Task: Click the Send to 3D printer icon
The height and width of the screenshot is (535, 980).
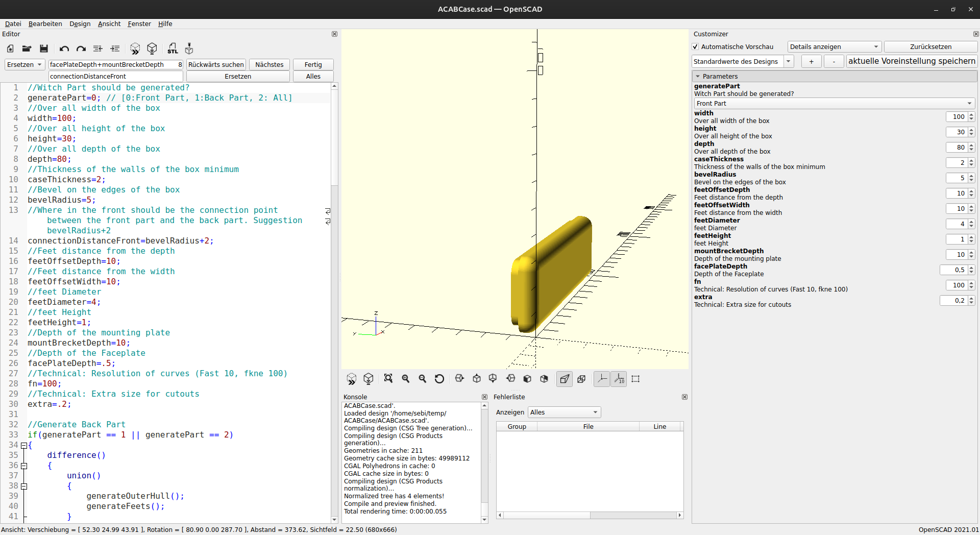Action: [189, 48]
